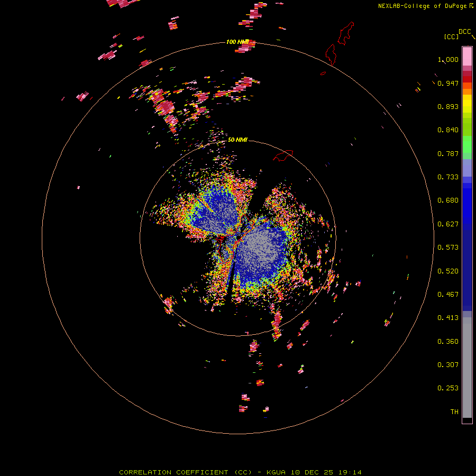Click the largest red island outline at the top right
This screenshot has width=476, height=476.
(346, 33)
